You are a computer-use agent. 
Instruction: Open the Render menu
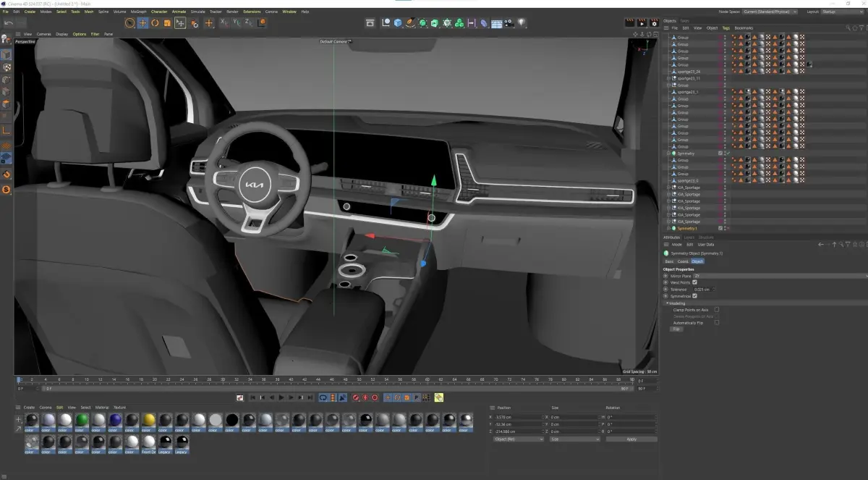232,12
